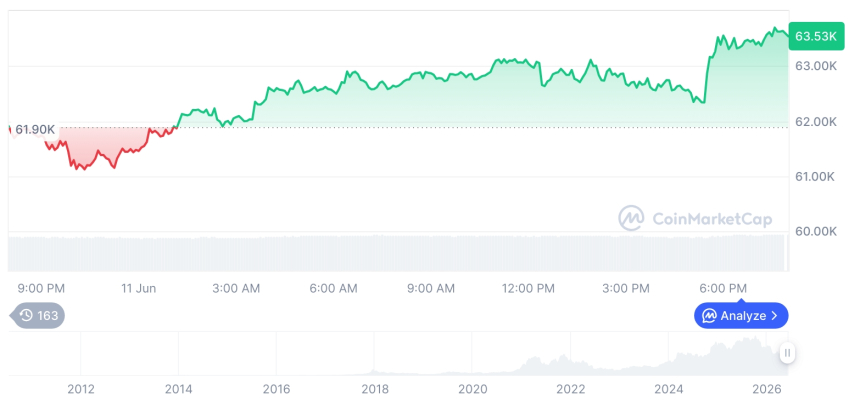Click the Analyze button
The image size is (860, 401).
tap(741, 315)
